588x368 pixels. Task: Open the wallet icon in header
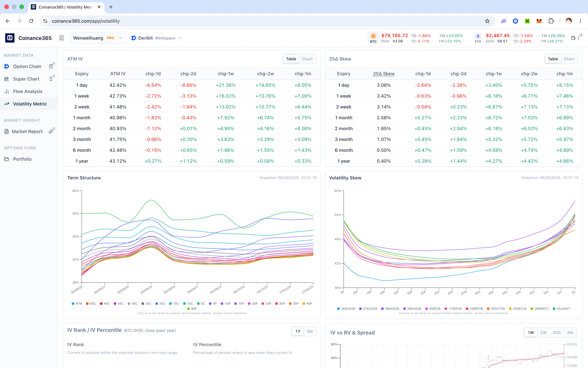(573, 38)
